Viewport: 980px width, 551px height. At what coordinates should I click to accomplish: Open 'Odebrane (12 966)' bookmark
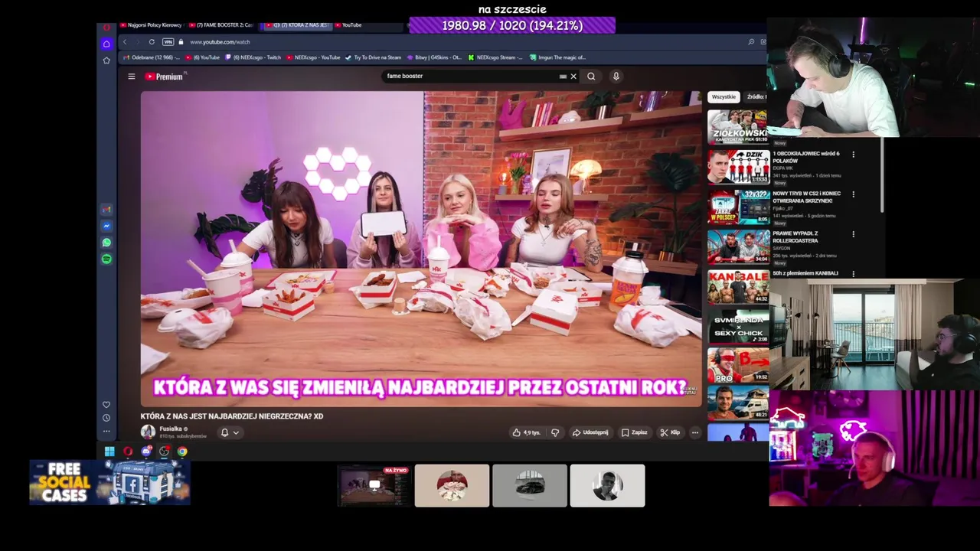click(151, 57)
